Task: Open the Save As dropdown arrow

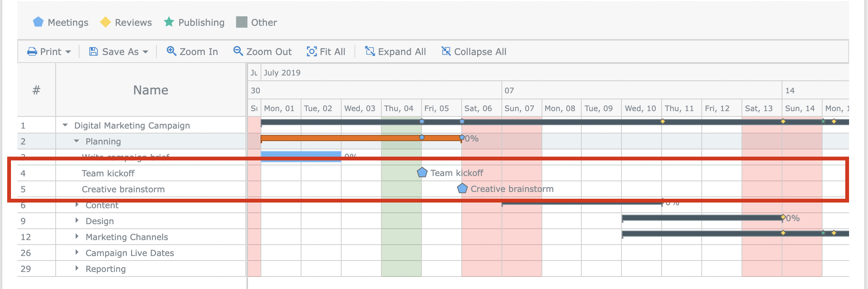Action: (146, 51)
